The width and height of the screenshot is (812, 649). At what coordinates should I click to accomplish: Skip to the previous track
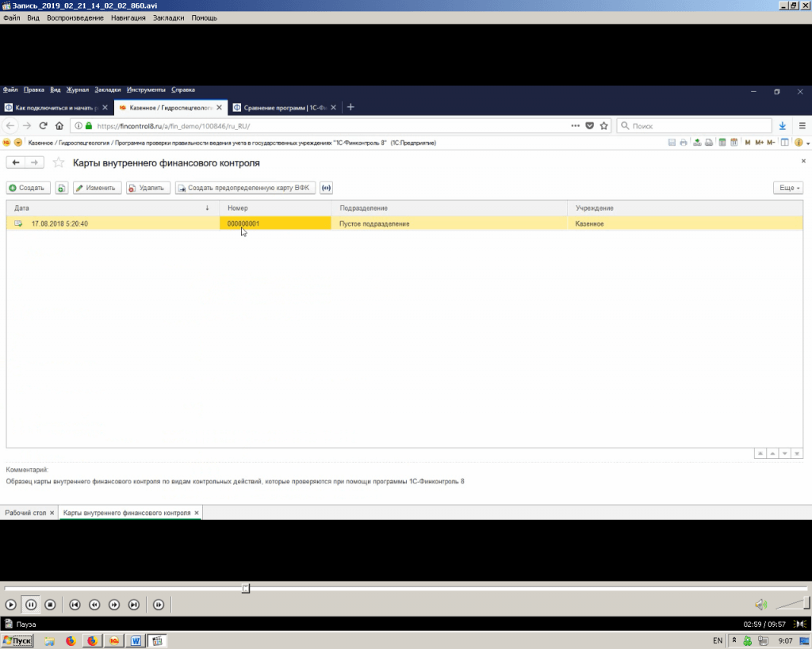pos(75,605)
